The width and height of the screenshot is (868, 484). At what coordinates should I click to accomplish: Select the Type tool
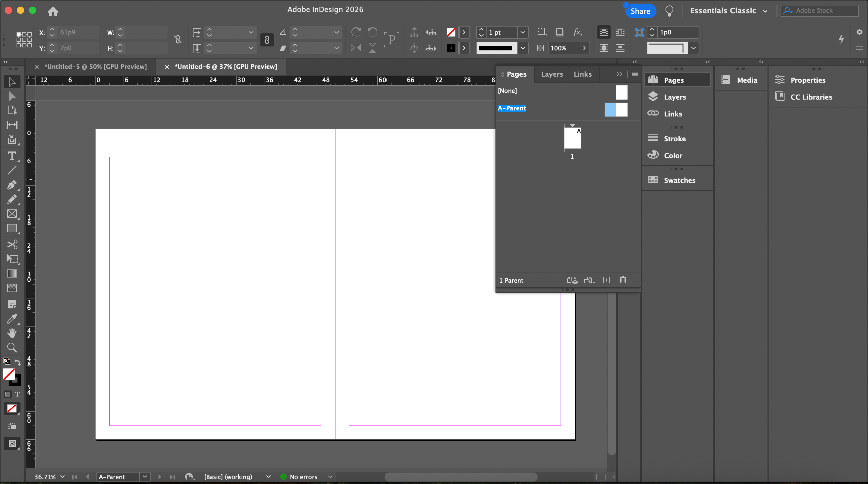click(x=12, y=156)
